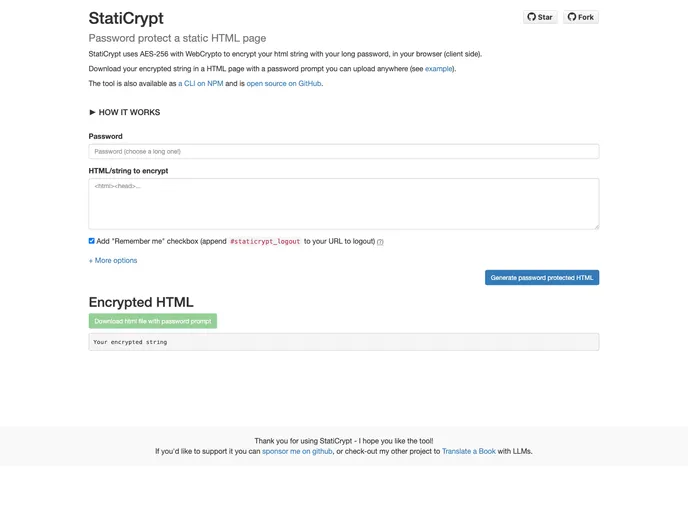688x512 pixels.
Task: Click the help question mark icon beside Remember me
Action: [380, 242]
